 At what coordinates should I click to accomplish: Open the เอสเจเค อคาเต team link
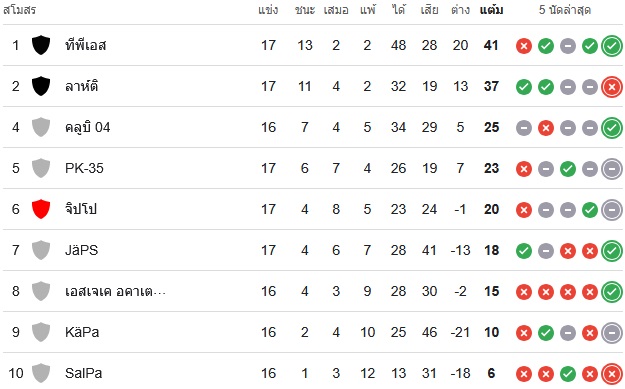click(x=115, y=291)
